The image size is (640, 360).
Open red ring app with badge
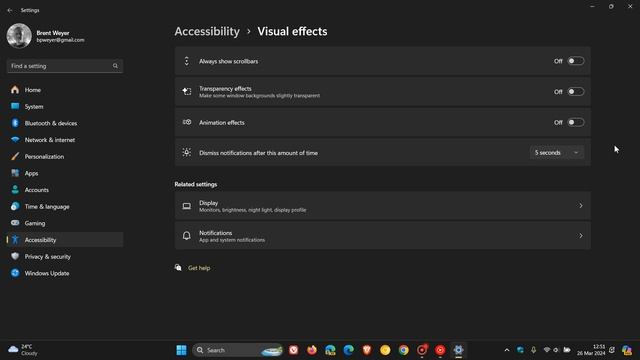pos(422,350)
